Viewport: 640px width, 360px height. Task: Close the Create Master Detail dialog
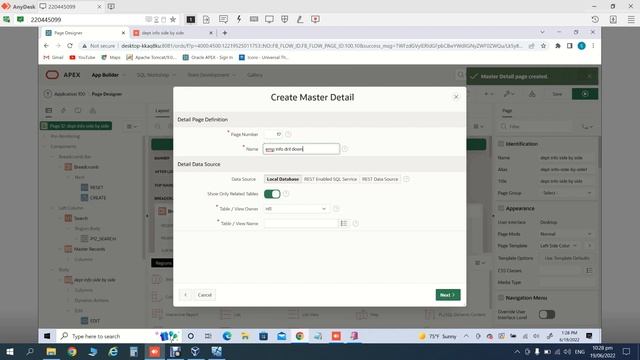click(x=456, y=97)
